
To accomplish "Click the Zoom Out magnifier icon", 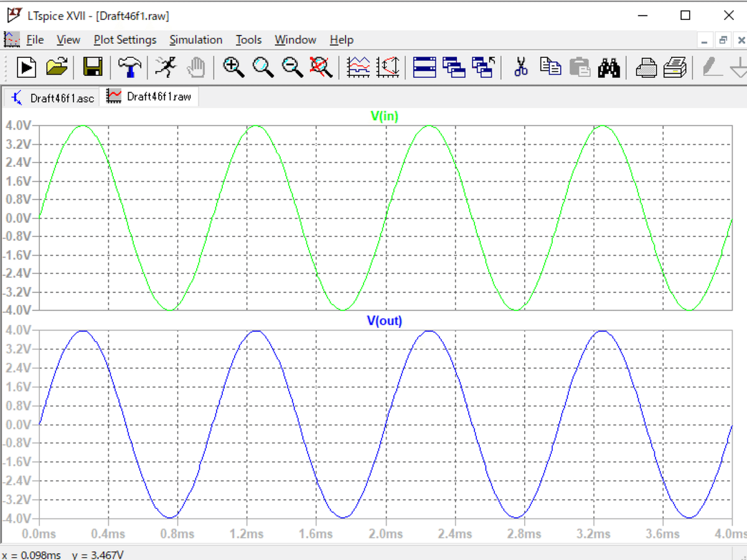I will 292,67.
